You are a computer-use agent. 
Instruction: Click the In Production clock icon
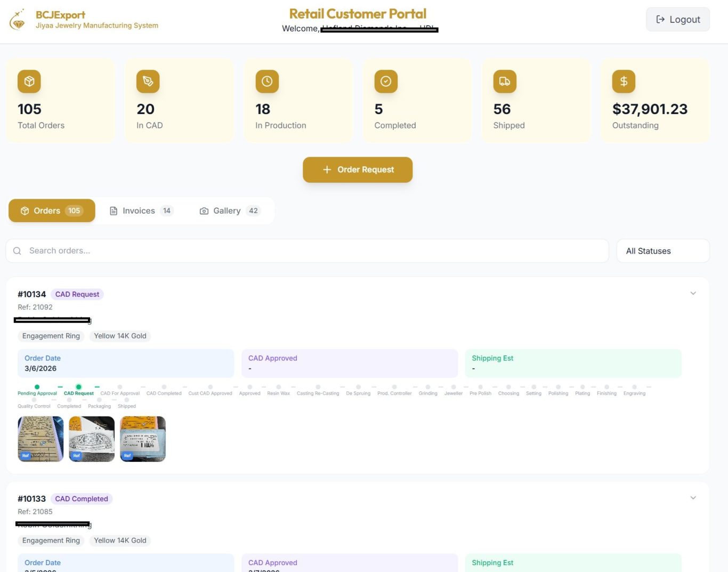pyautogui.click(x=267, y=81)
